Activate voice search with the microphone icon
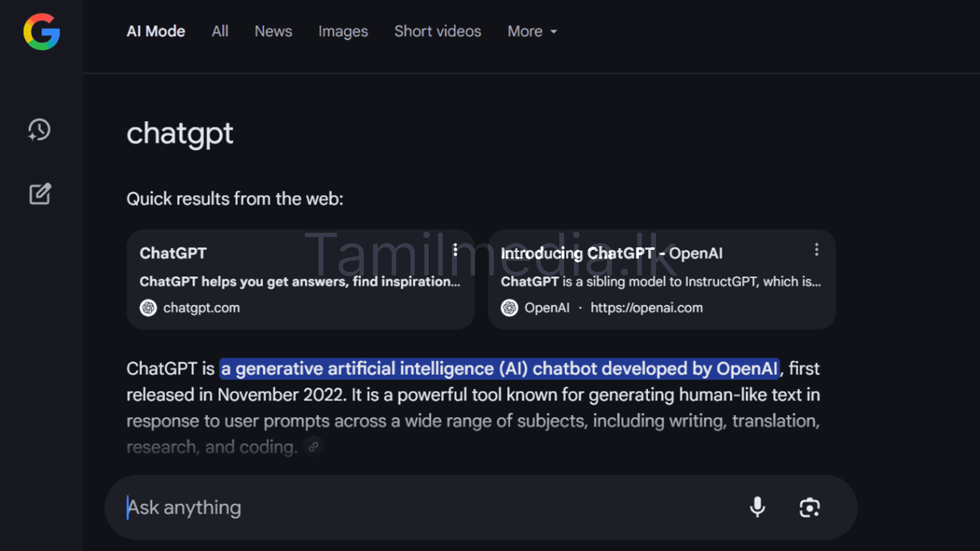 [x=758, y=507]
